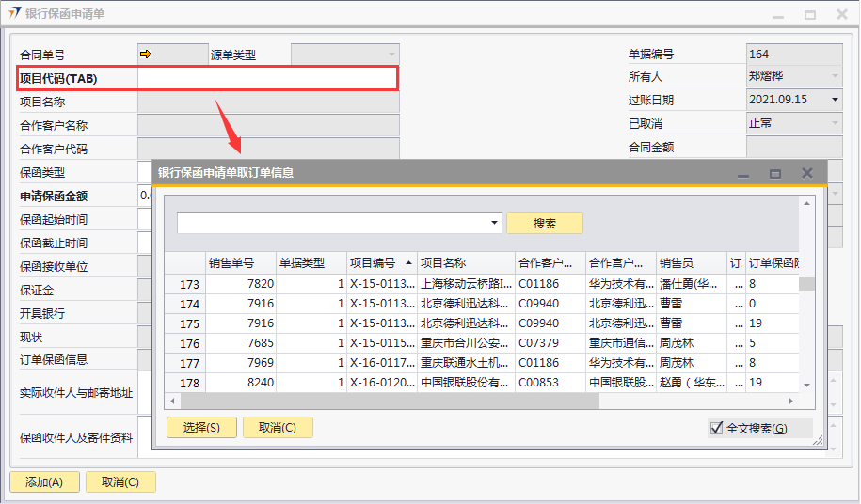The image size is (861, 504).
Task: Click the 项目名称 column header
Action: tap(466, 263)
